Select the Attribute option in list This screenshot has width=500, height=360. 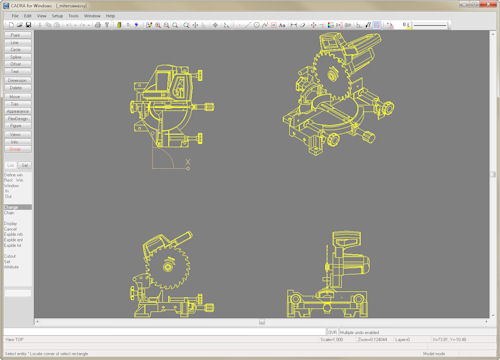point(12,267)
